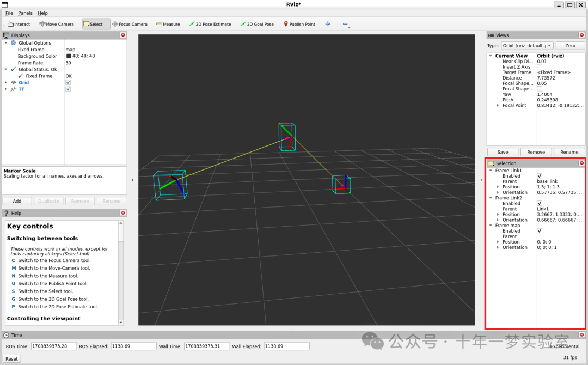This screenshot has width=588, height=365.
Task: Click Link1 Parent value base_link
Action: tap(547, 181)
